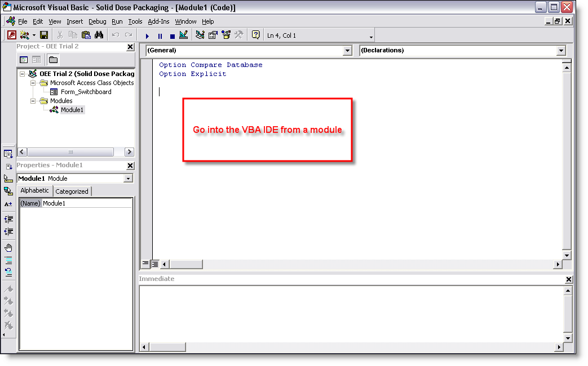
Task: Open Object Browser toolbar icon
Action: (x=226, y=35)
